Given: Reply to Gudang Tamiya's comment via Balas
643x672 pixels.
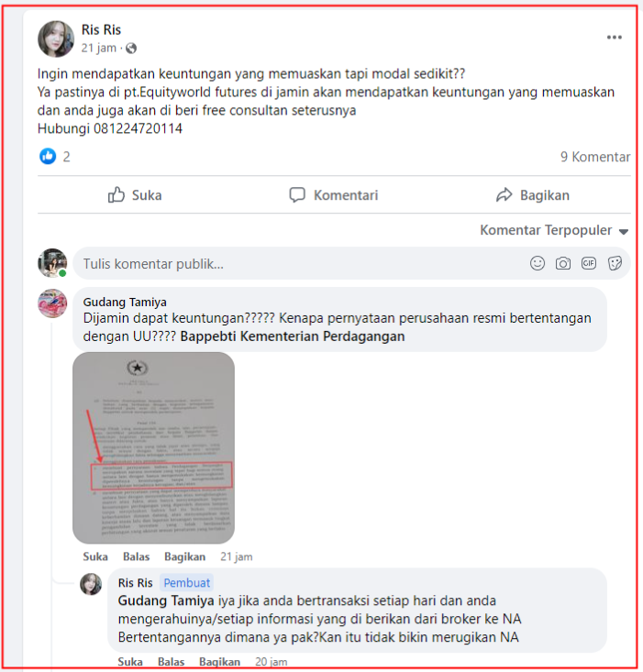Looking at the screenshot, I should [x=137, y=556].
